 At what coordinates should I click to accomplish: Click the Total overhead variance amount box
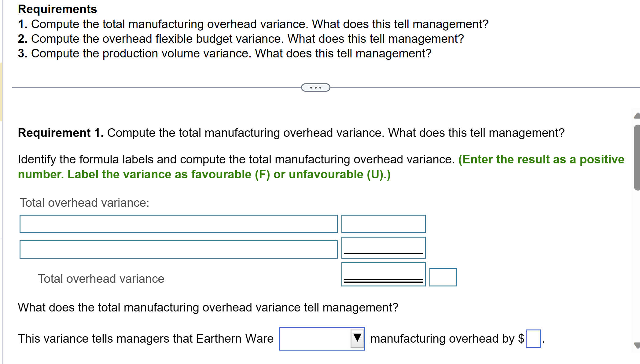point(383,274)
